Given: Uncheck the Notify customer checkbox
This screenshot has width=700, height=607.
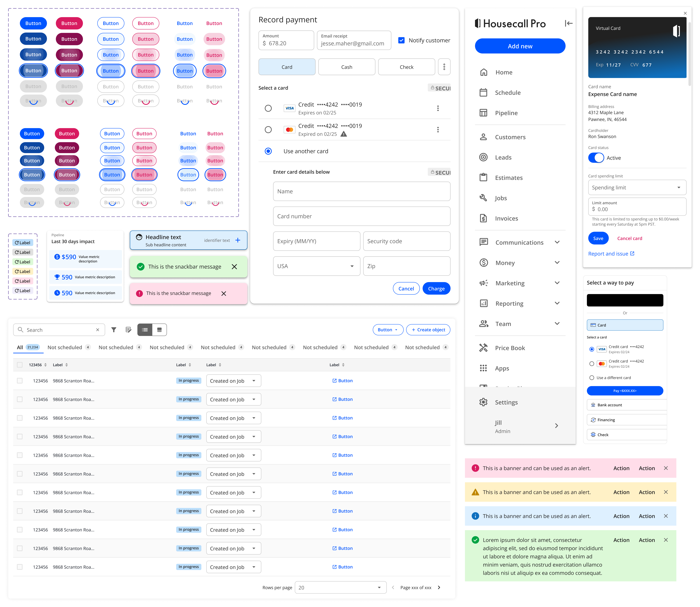Looking at the screenshot, I should [401, 40].
